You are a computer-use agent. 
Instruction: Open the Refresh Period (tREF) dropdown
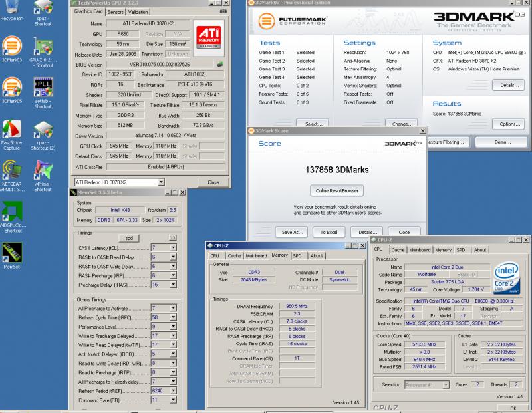click(x=173, y=391)
